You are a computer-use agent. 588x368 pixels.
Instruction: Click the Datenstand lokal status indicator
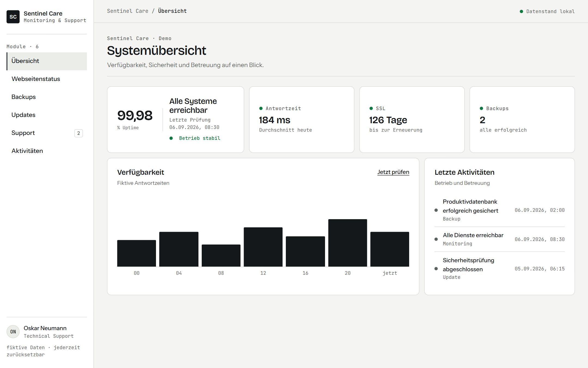coord(547,11)
